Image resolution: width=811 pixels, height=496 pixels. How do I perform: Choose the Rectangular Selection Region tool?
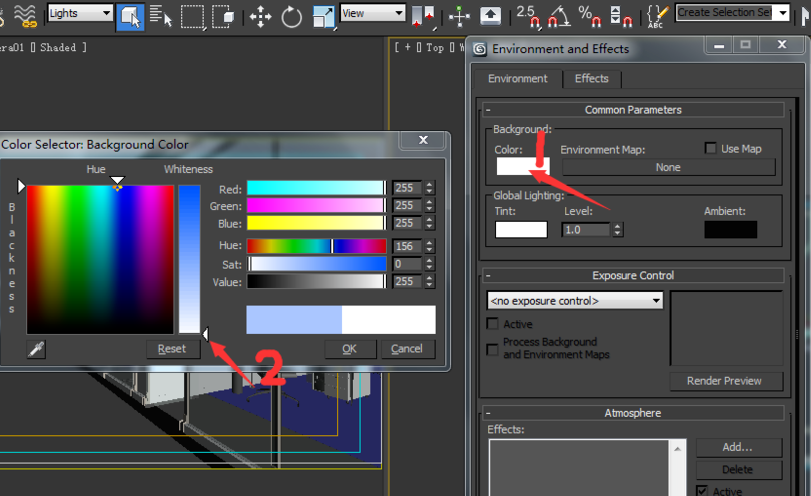pyautogui.click(x=192, y=17)
